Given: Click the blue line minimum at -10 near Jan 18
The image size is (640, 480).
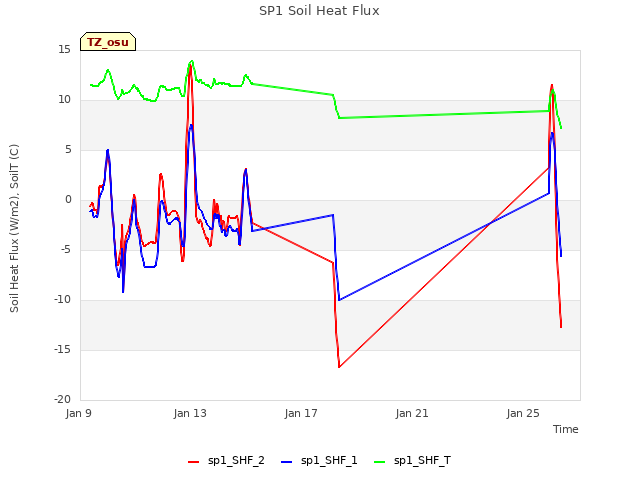Looking at the screenshot, I should pos(339,300).
